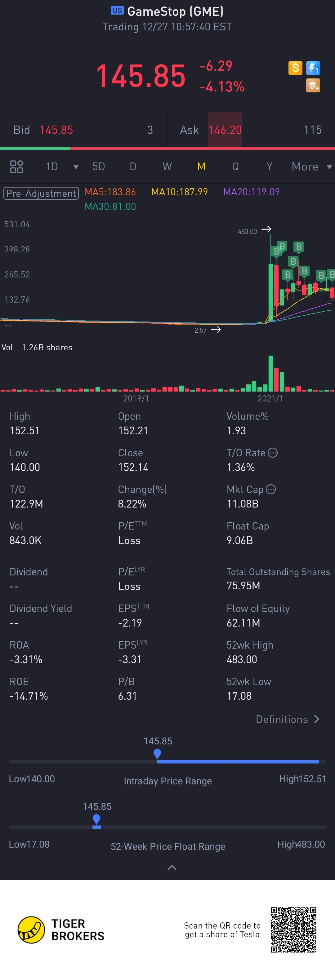The image size is (335, 980).
Task: Open the More timeframes dropdown
Action: 312,166
